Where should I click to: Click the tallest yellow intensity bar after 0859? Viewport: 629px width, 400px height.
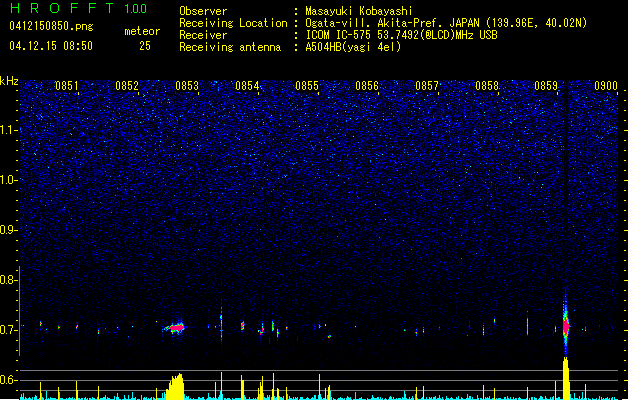tap(566, 379)
